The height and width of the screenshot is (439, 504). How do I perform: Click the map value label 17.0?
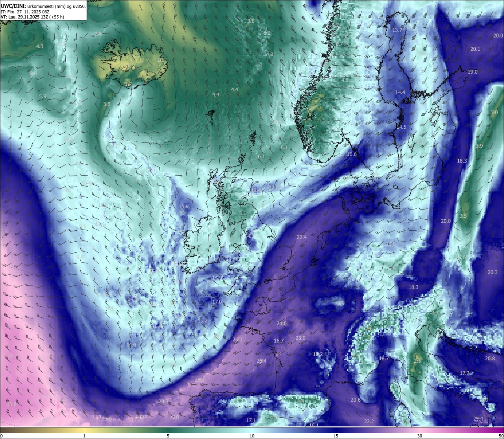pos(217,302)
